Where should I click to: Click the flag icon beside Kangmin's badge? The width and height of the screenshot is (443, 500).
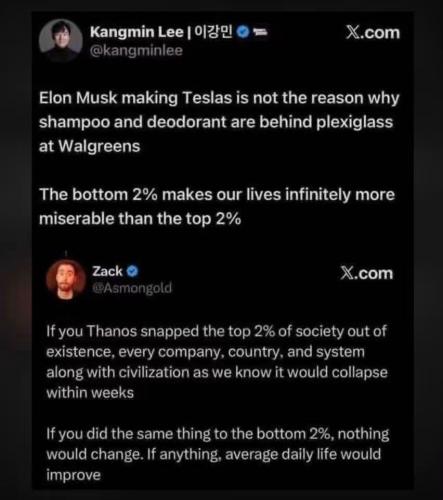[260, 32]
